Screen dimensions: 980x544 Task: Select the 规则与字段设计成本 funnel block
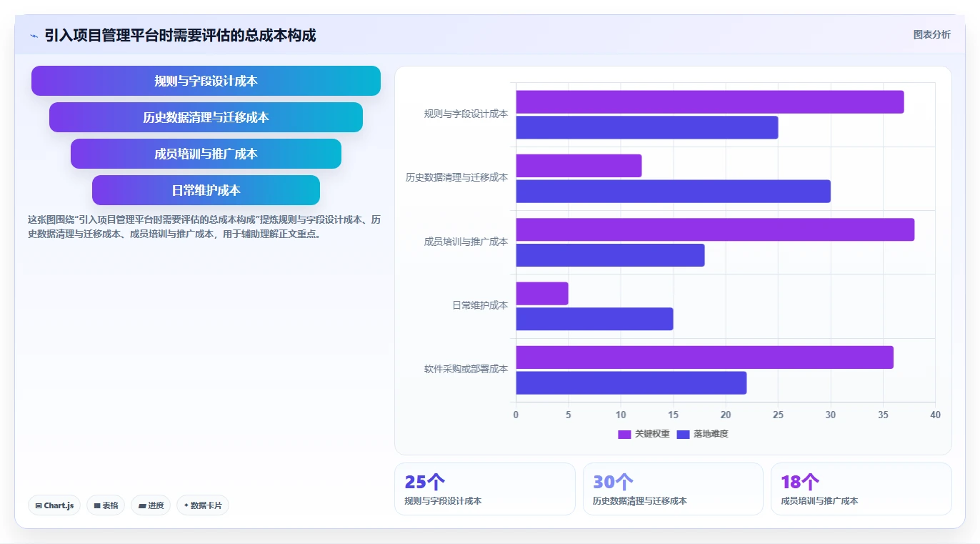tap(206, 81)
